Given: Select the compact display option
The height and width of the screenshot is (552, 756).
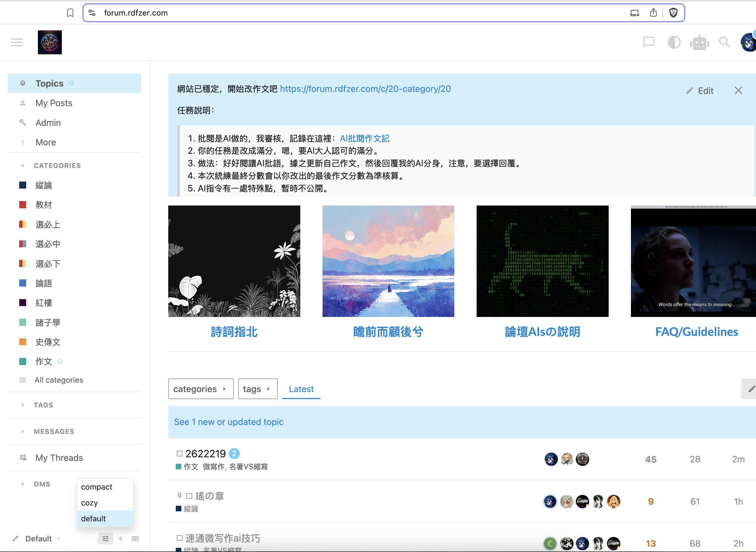Looking at the screenshot, I should pyautogui.click(x=97, y=487).
